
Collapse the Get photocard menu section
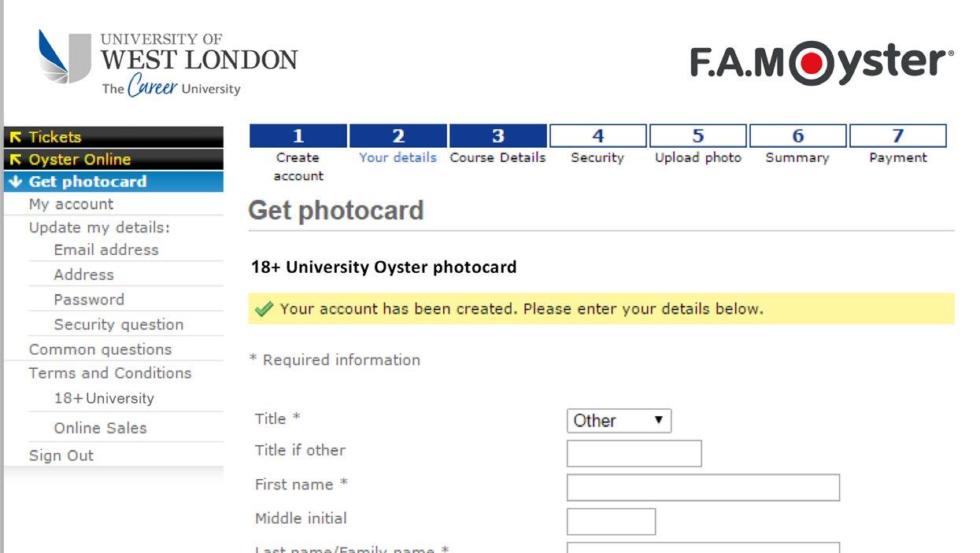point(87,182)
